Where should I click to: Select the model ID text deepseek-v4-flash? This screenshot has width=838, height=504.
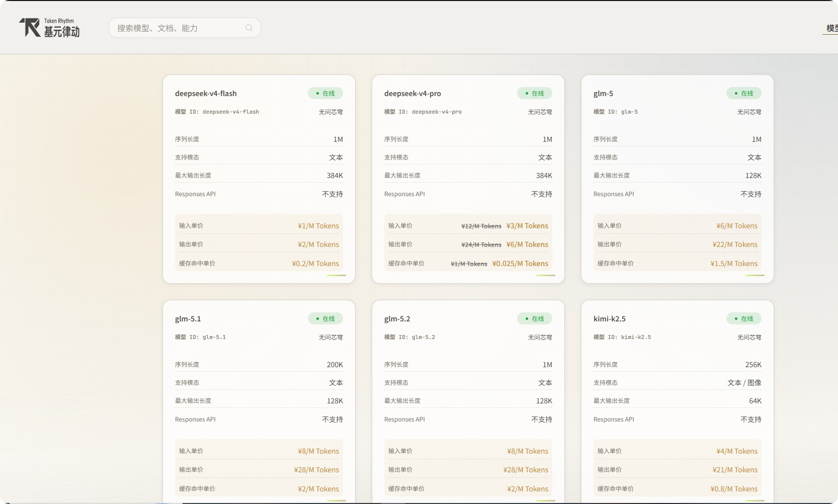point(231,112)
